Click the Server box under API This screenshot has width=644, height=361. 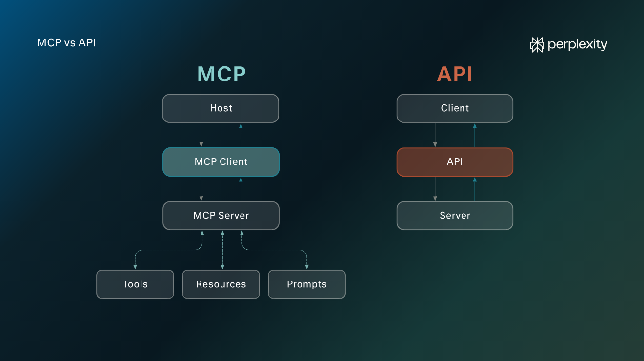(455, 216)
